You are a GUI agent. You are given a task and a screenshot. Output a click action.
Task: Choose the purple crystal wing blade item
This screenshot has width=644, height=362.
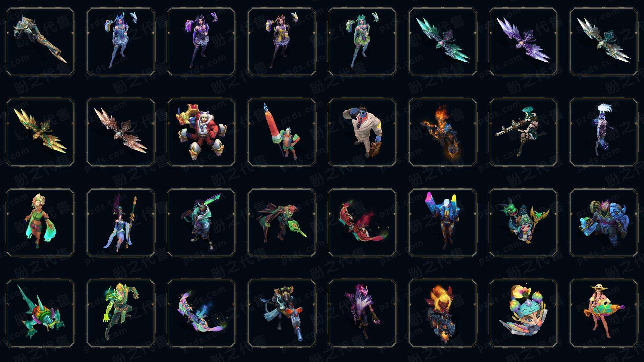coord(523,42)
